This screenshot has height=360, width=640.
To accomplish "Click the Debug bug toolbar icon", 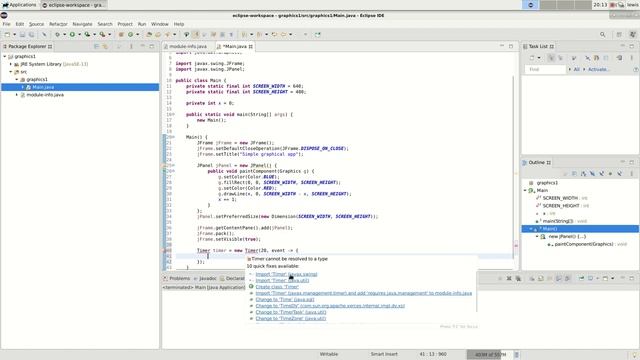I will 58,35.
